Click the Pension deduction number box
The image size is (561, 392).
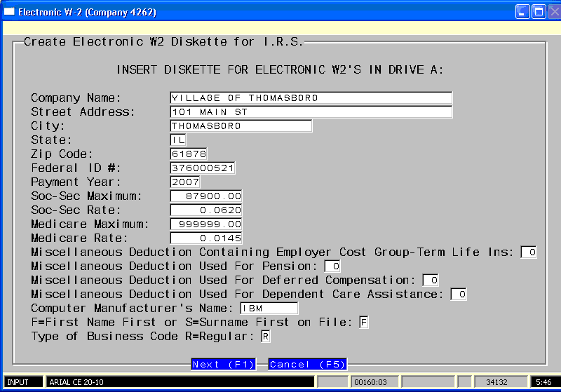coord(332,266)
